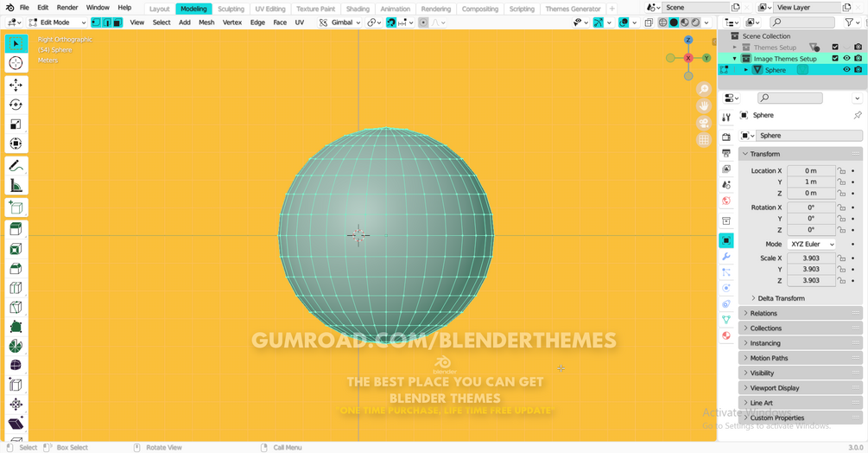The width and height of the screenshot is (868, 453).
Task: Click the View Layer name field
Action: tap(807, 8)
